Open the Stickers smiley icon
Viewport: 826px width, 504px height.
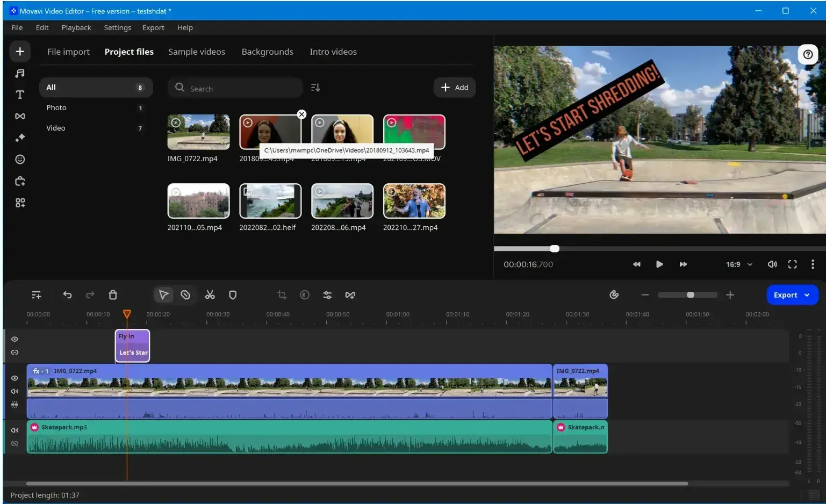point(20,159)
